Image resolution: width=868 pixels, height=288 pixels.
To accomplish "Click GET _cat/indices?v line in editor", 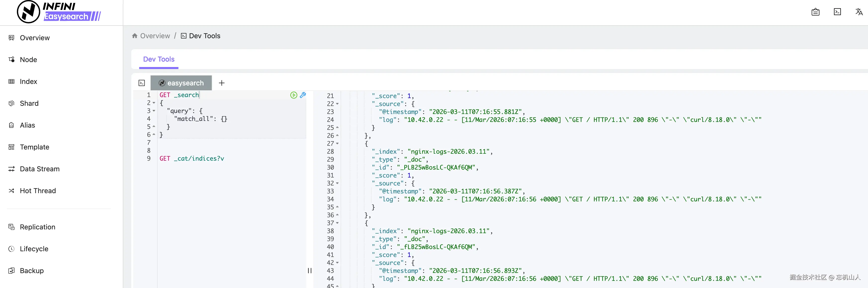I will tap(192, 158).
